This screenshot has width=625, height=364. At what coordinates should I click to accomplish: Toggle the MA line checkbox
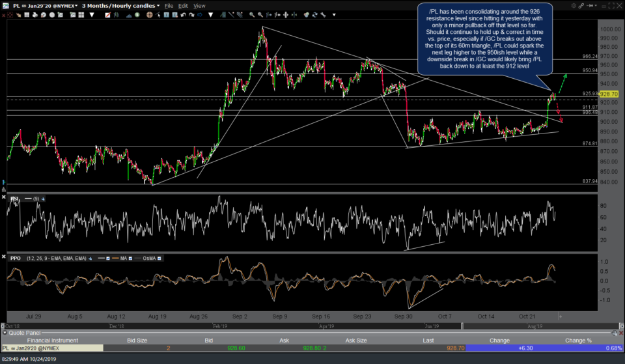pos(130,259)
